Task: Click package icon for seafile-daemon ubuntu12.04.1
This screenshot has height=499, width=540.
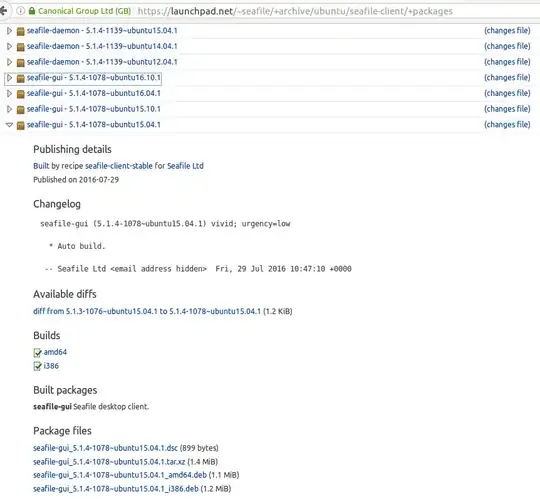Action: pyautogui.click(x=21, y=63)
